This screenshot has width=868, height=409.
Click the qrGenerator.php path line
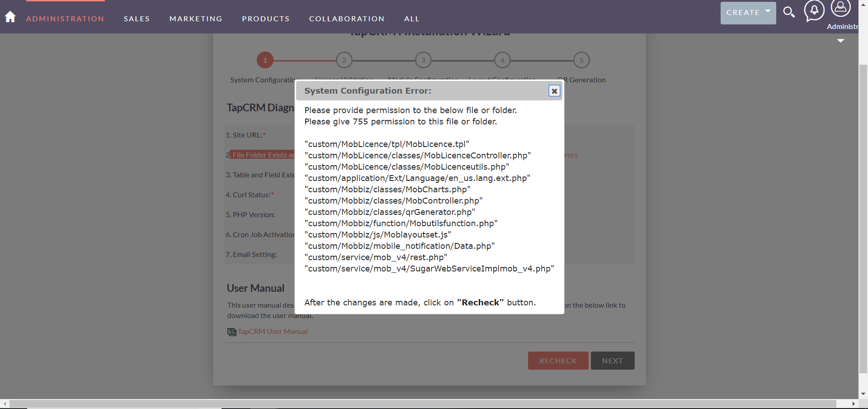point(390,212)
